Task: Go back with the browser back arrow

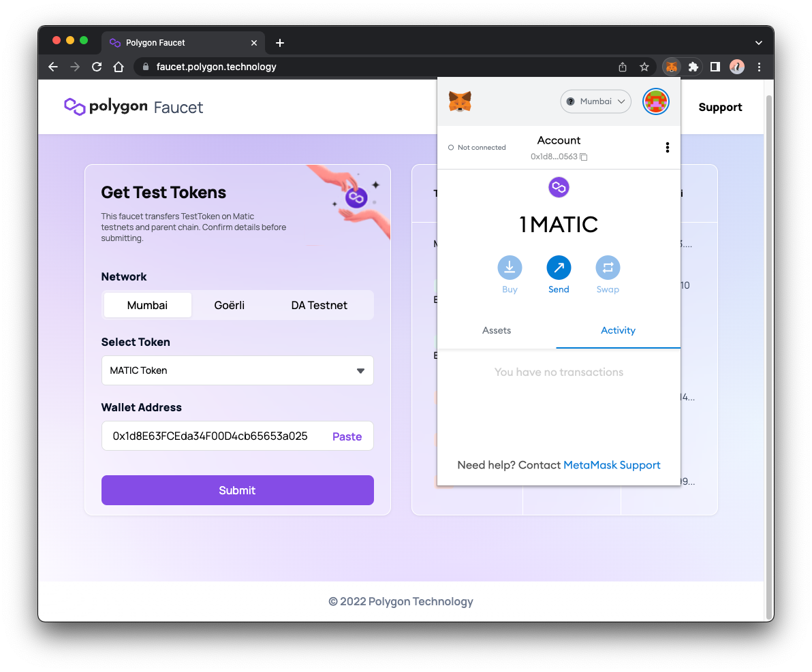Action: click(53, 67)
